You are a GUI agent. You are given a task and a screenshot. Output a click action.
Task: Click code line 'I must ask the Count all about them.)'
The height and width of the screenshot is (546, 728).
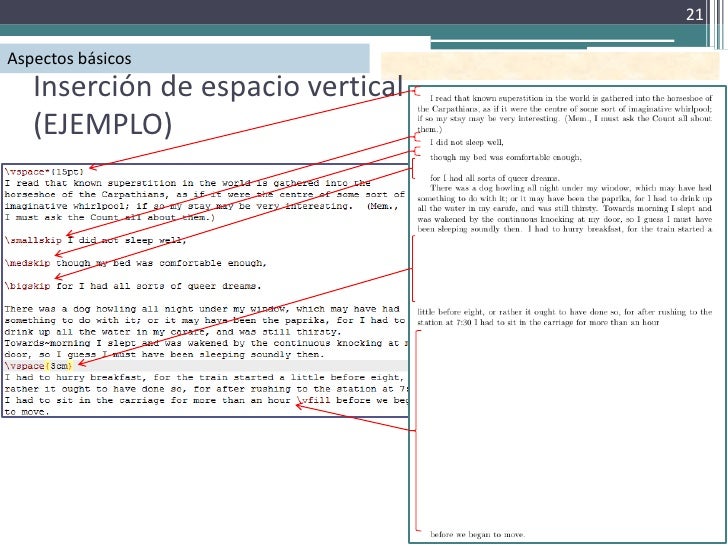click(x=110, y=217)
